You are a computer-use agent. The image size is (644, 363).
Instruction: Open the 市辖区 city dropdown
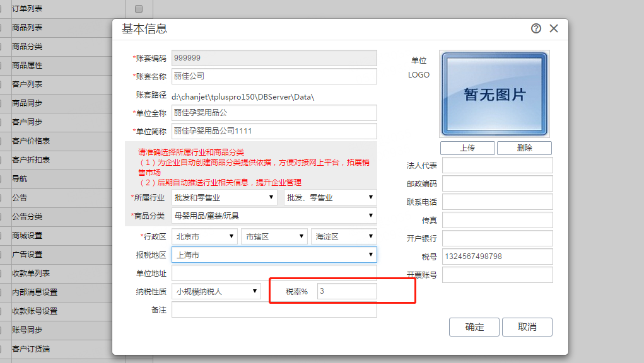click(x=274, y=236)
